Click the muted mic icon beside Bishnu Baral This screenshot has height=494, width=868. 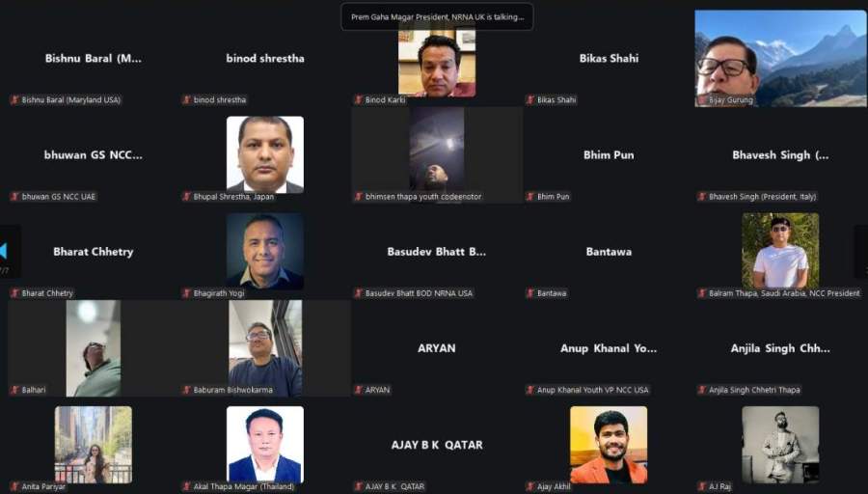[x=14, y=100]
